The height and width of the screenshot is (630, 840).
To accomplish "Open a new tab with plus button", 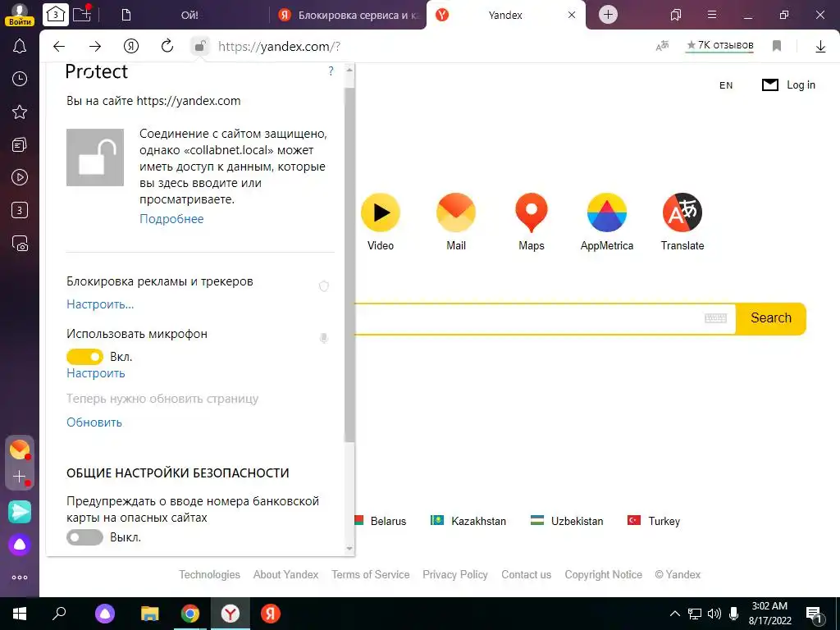I will 608,15.
